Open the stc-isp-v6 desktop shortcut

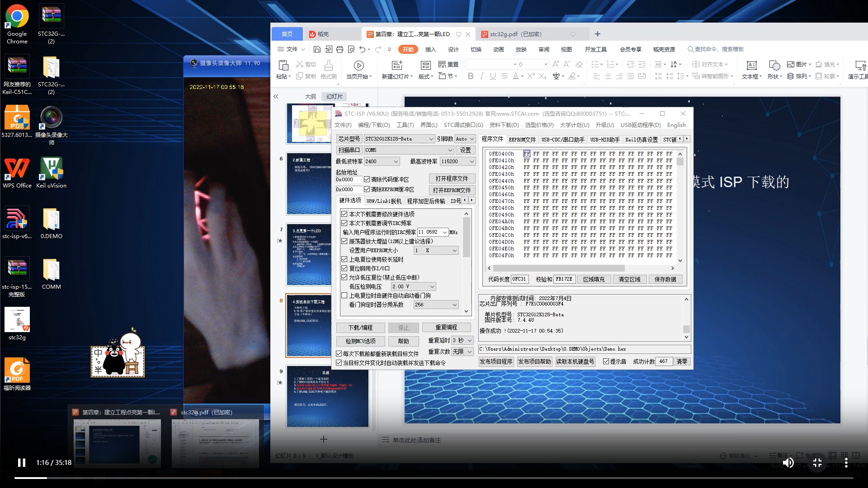click(x=17, y=223)
